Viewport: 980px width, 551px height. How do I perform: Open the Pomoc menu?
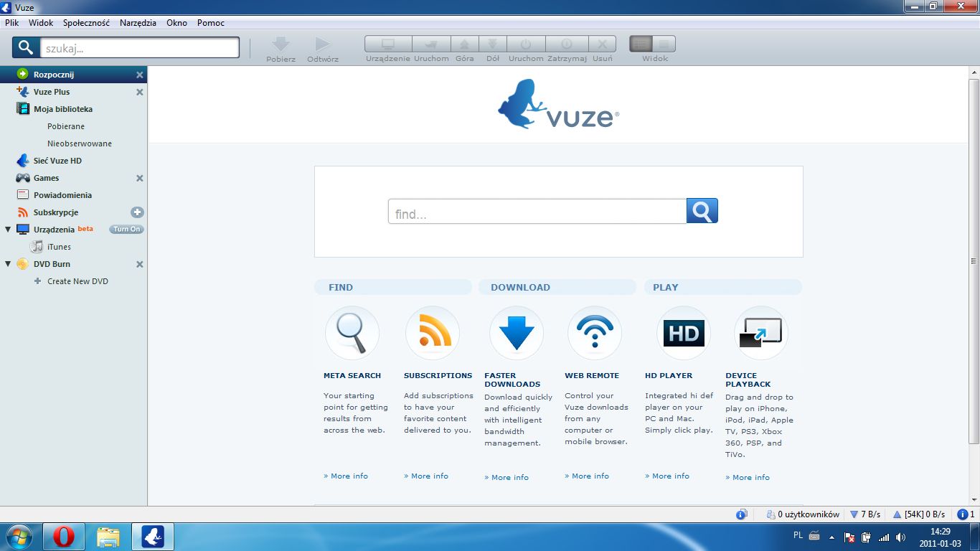point(211,23)
